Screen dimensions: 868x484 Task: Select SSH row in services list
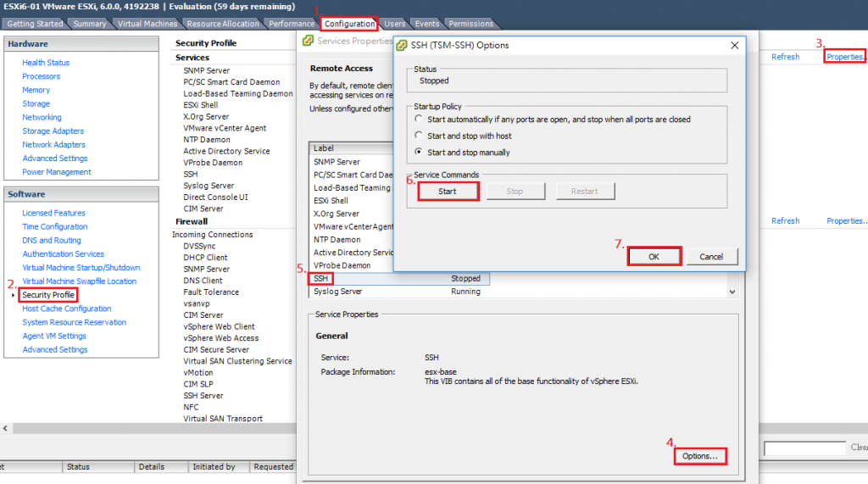[x=398, y=279]
